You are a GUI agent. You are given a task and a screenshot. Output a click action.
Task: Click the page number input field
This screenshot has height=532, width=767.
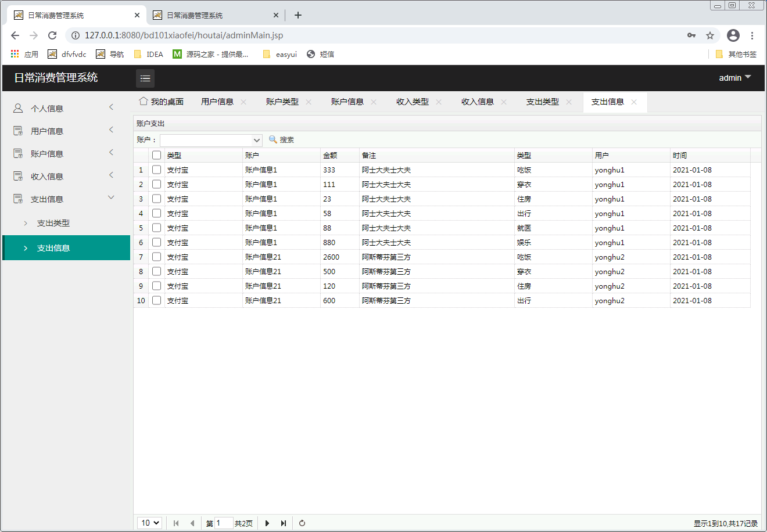pyautogui.click(x=224, y=523)
